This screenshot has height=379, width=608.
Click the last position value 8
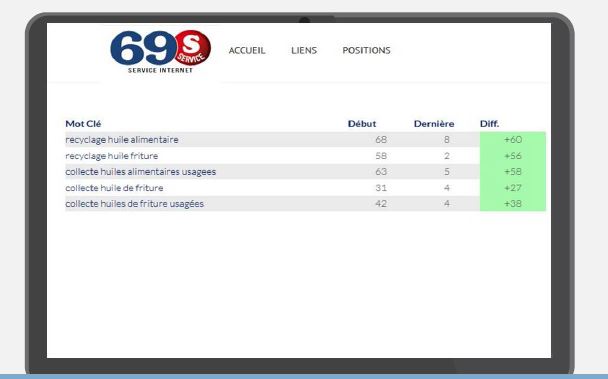click(x=447, y=140)
